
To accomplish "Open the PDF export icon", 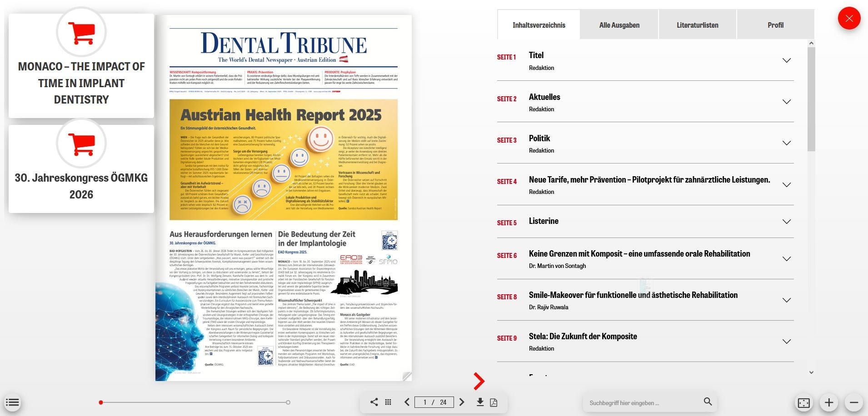I will [494, 402].
